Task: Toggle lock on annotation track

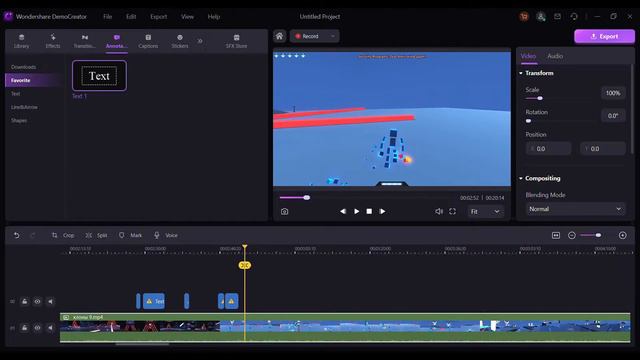Action: coord(24,302)
